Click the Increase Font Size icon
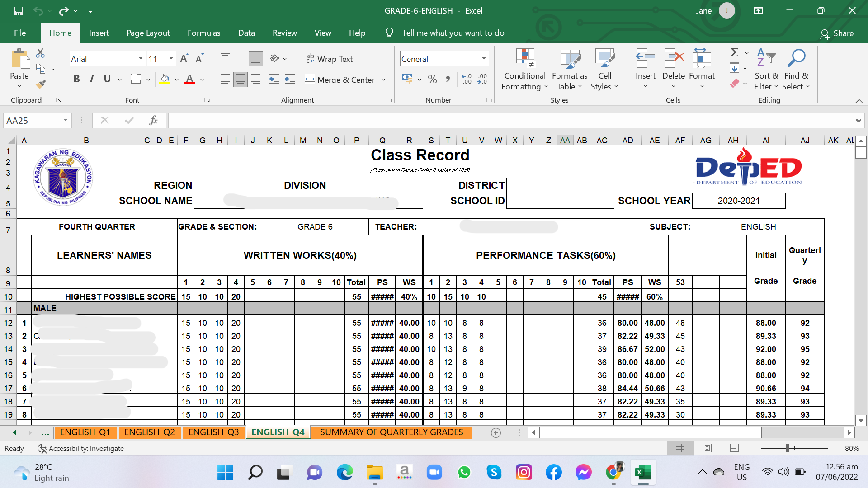Image resolution: width=868 pixels, height=488 pixels. pyautogui.click(x=184, y=59)
